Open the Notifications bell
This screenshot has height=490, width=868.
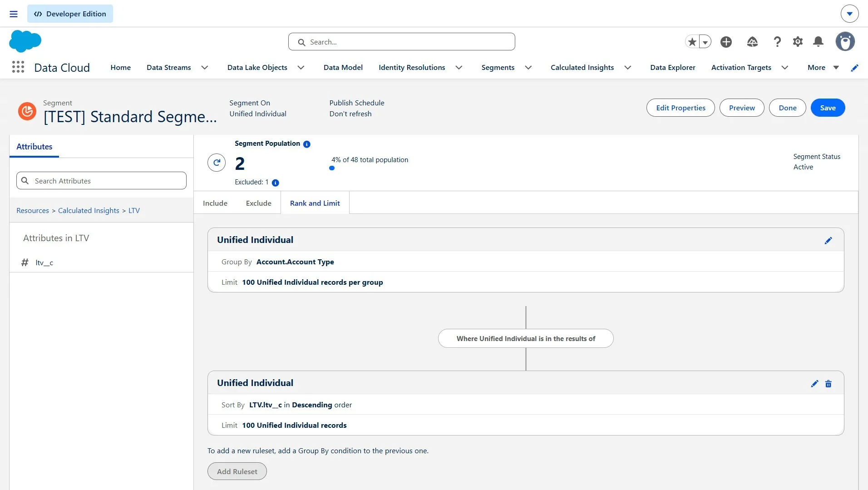point(818,42)
